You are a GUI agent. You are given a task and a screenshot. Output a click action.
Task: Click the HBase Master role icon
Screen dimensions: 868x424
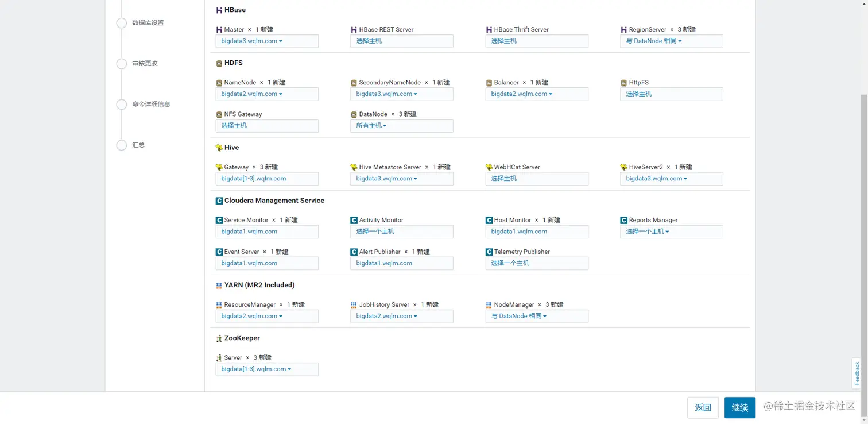pyautogui.click(x=219, y=30)
